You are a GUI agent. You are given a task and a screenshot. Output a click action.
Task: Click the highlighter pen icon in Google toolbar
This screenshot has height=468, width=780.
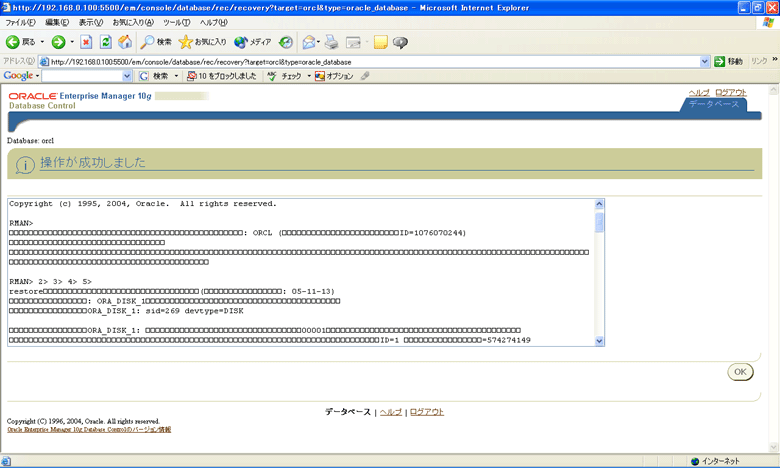(365, 76)
